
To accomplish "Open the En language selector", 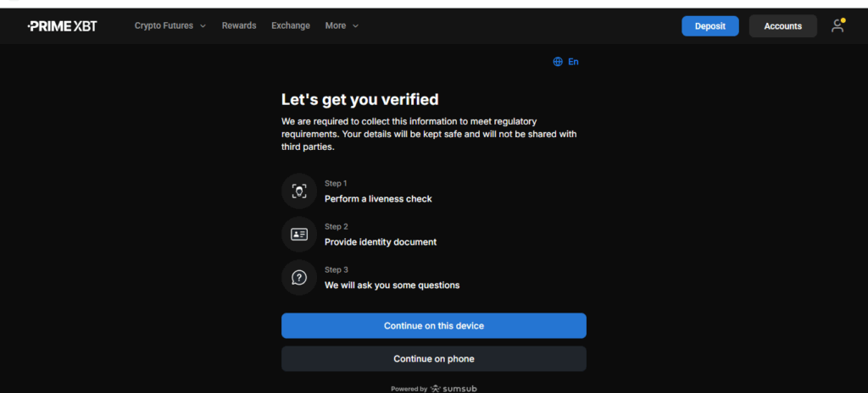I will (x=573, y=62).
